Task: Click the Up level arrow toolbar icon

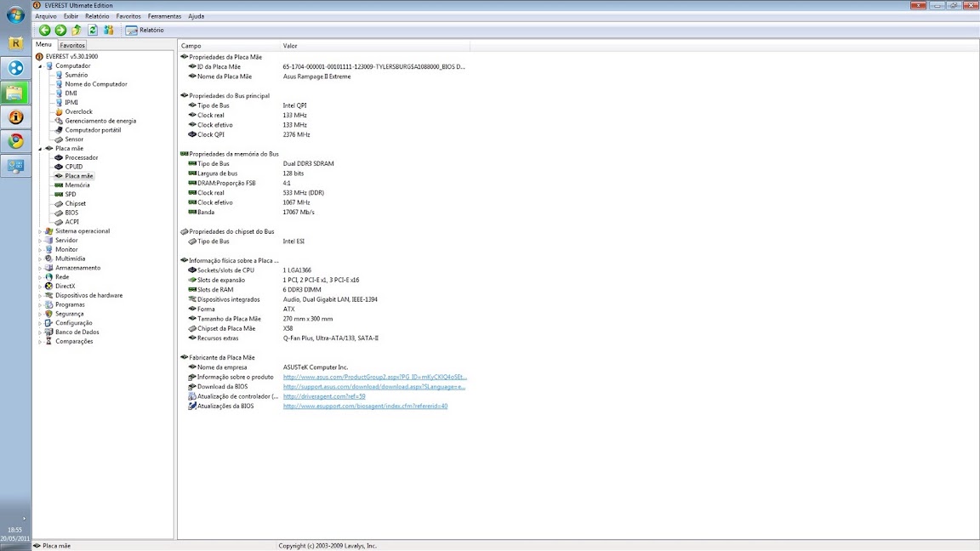Action: tap(77, 30)
